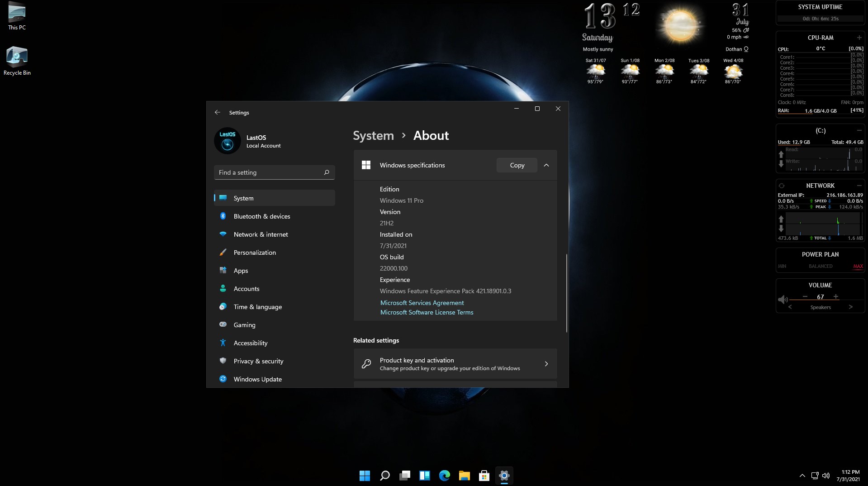868x486 pixels.
Task: Click the search magnifier in Find a setting
Action: point(327,172)
